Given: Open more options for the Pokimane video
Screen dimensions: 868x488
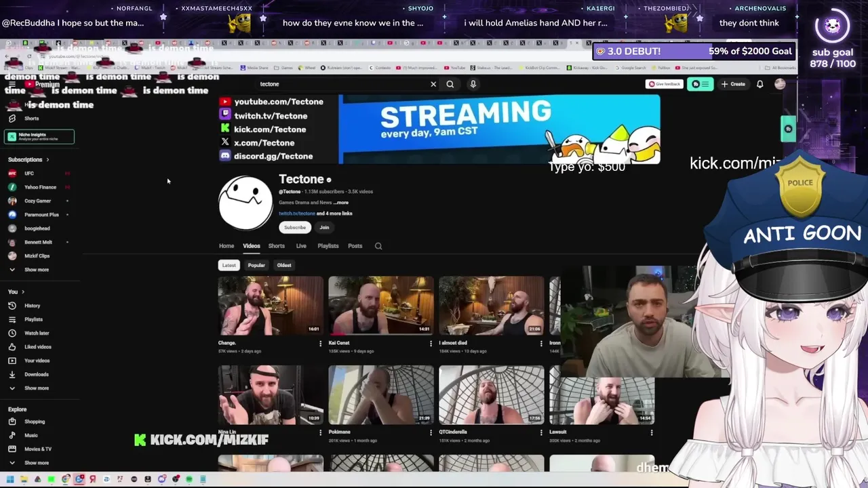Looking at the screenshot, I should tap(431, 432).
